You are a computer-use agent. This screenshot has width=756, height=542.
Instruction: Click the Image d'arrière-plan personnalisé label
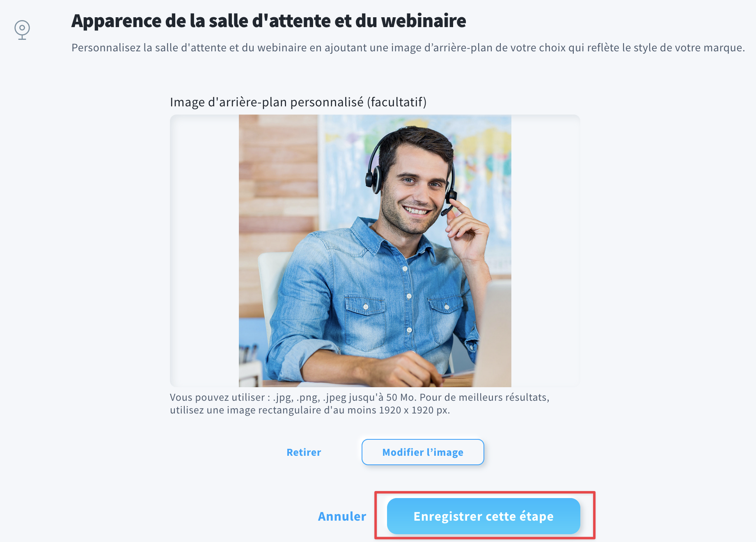click(x=298, y=102)
